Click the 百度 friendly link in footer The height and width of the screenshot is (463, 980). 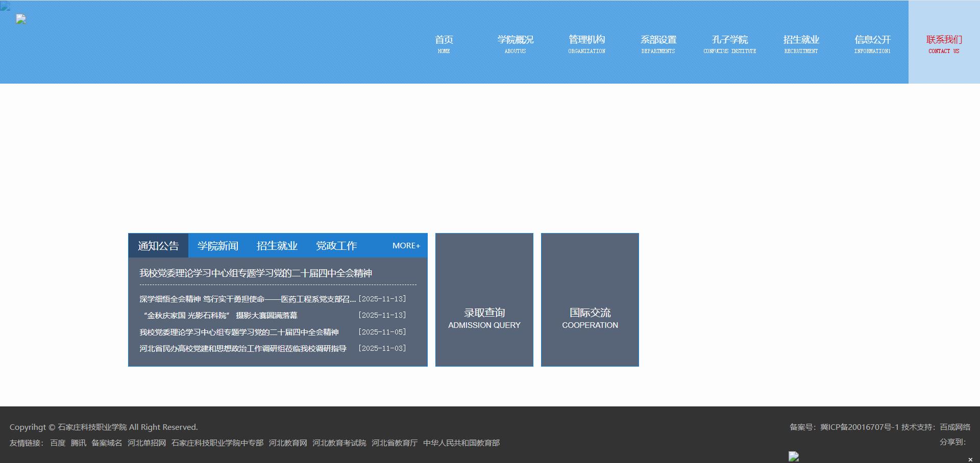pyautogui.click(x=57, y=443)
